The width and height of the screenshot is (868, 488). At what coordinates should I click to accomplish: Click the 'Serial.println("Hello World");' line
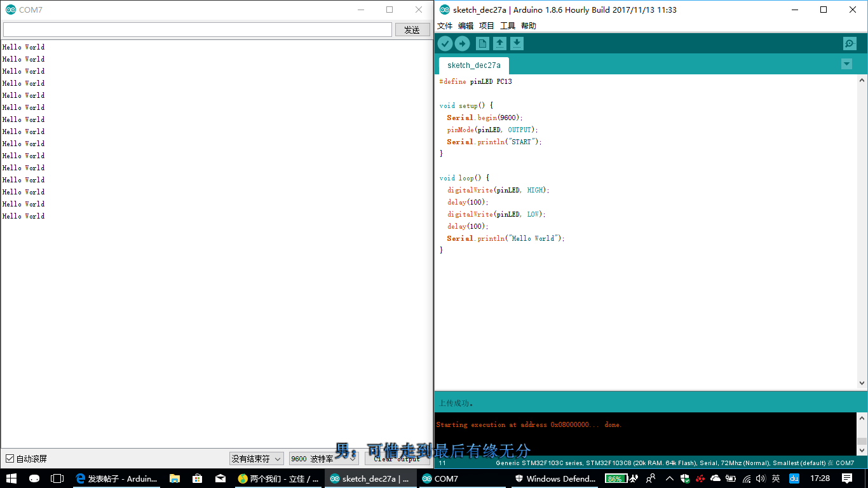506,238
